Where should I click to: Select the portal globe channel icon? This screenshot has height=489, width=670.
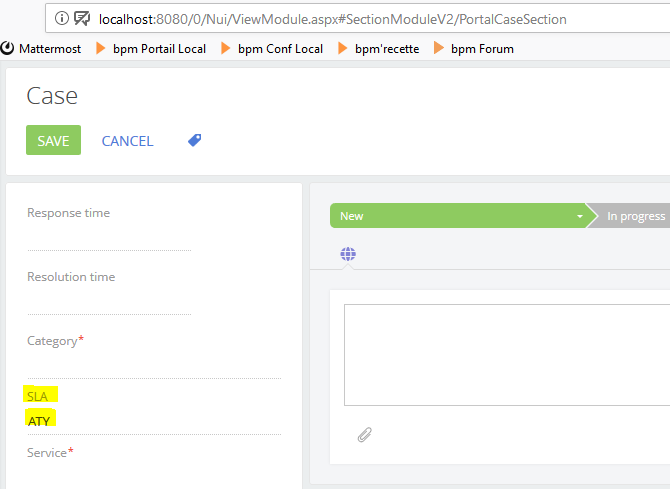tap(348, 254)
